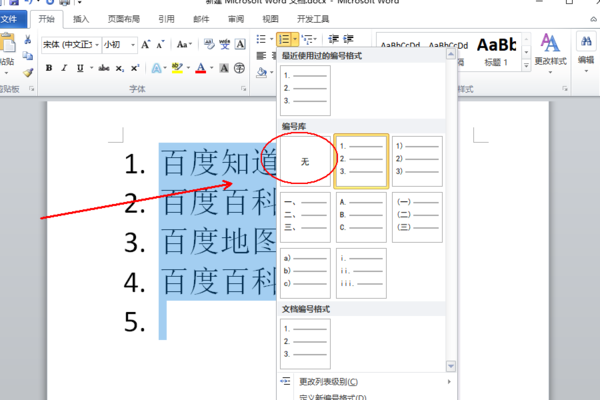Expand the styles gallery More arrow
This screenshot has width=600, height=400.
click(x=527, y=66)
